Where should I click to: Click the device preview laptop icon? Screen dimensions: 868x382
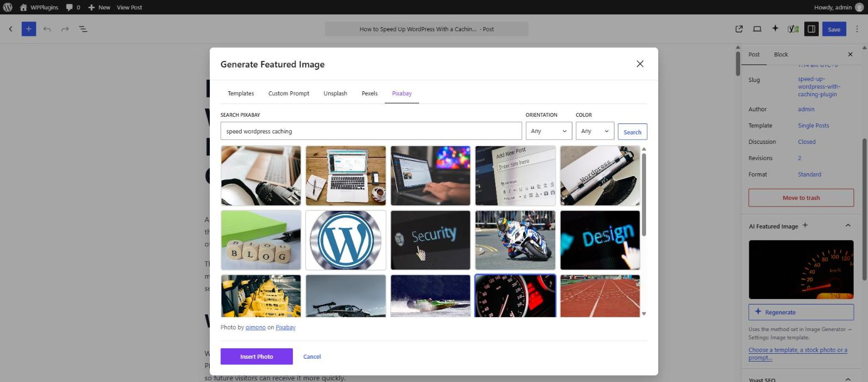pos(757,29)
